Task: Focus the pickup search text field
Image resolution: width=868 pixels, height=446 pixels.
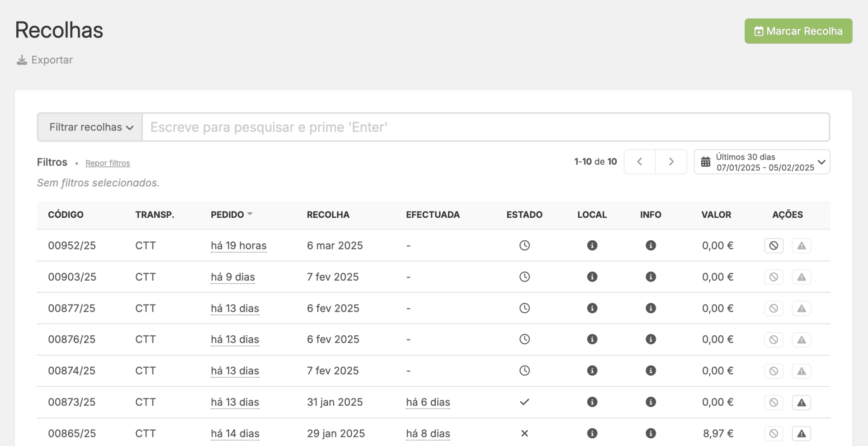Action: [x=486, y=127]
